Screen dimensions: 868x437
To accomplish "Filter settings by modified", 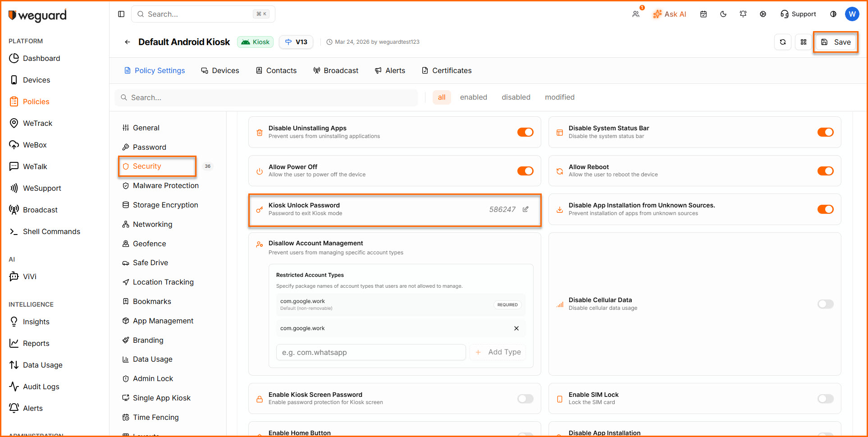I will 559,97.
